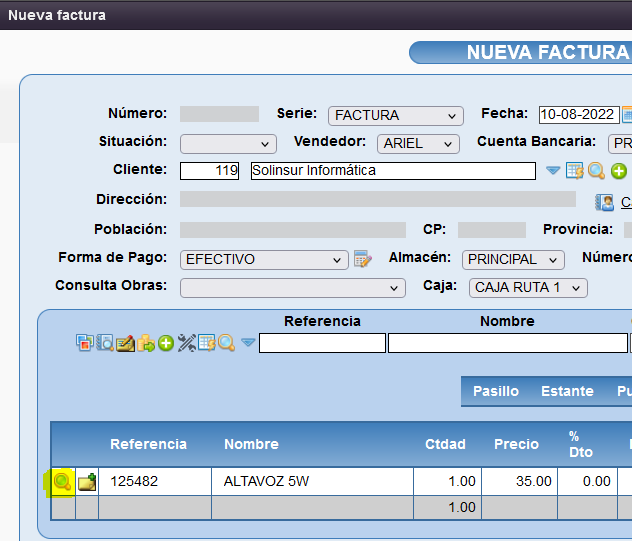
Task: Click the coins with green arrow icon
Action: pyautogui.click(x=146, y=343)
